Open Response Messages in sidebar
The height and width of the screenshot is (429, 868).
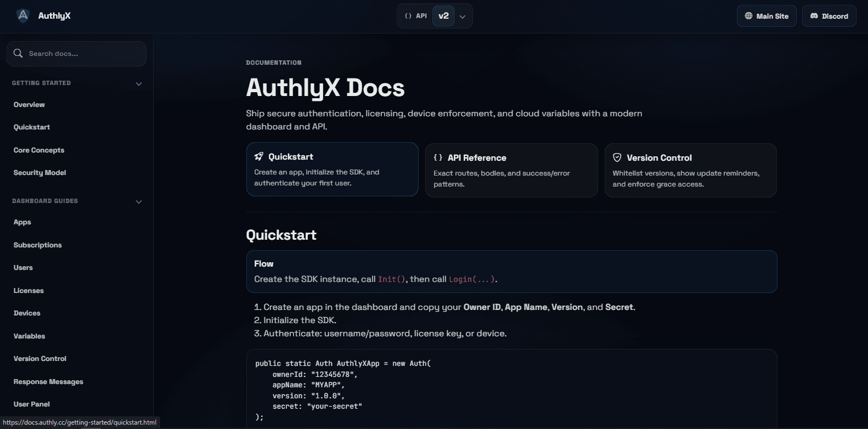click(48, 382)
